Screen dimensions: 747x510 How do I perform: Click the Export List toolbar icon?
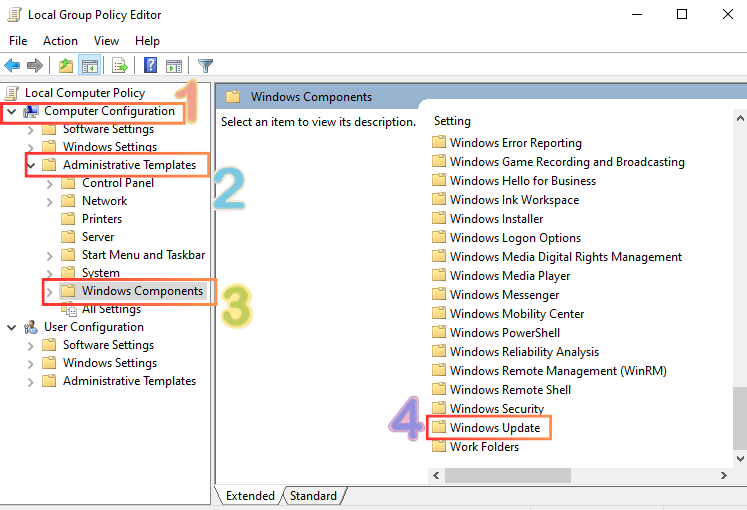(120, 66)
